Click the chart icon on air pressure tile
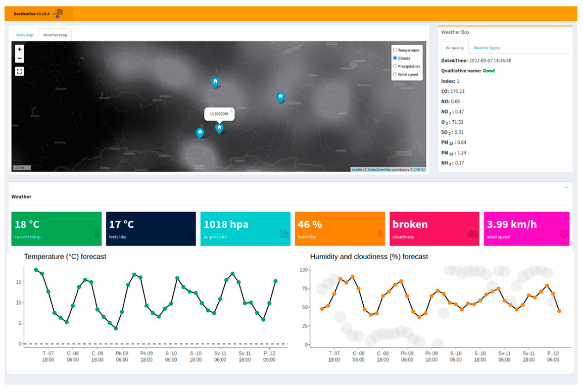This screenshot has height=392, width=583. pyautogui.click(x=284, y=233)
